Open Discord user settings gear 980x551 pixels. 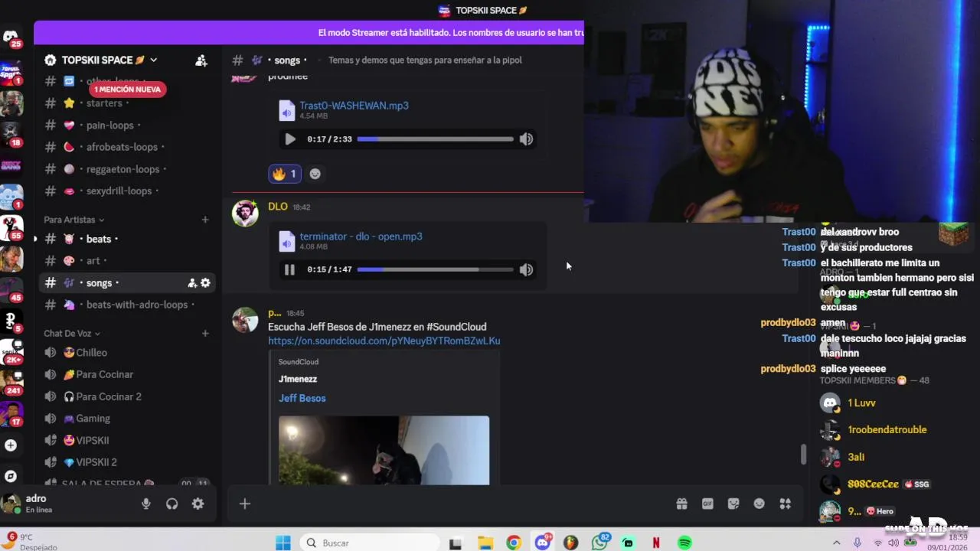click(198, 504)
